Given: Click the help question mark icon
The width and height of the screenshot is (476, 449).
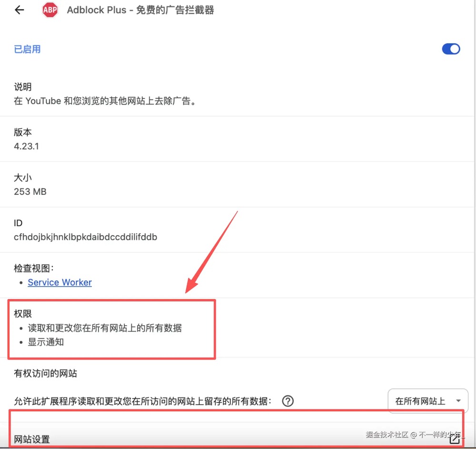Looking at the screenshot, I should pyautogui.click(x=288, y=401).
